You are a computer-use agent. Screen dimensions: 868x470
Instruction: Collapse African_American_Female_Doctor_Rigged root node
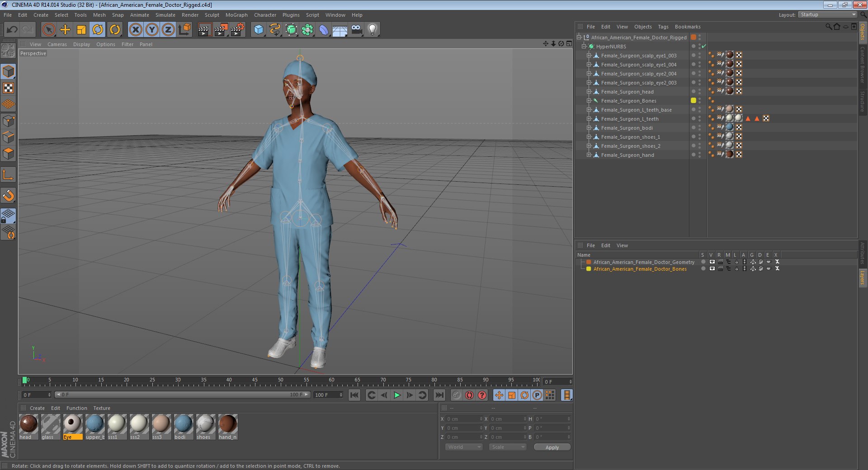(579, 38)
